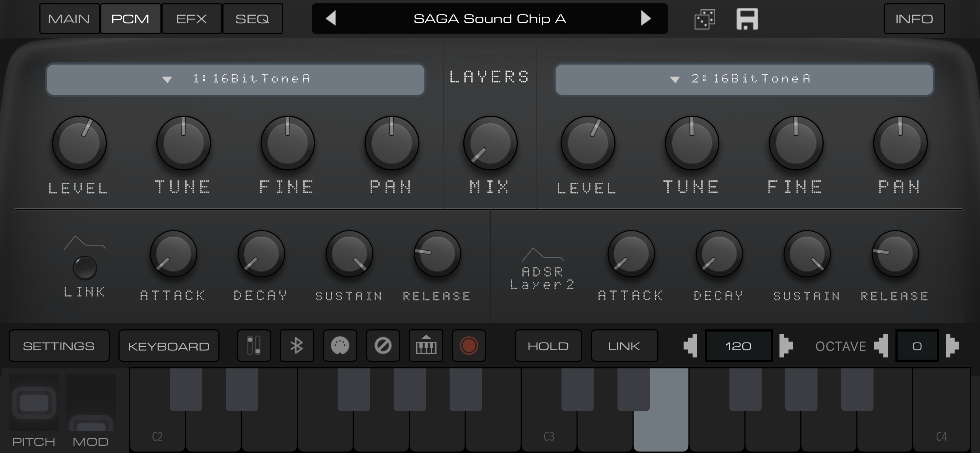Adjust the MIX knob between layers
Image resolution: width=980 pixels, height=453 pixels.
490,143
